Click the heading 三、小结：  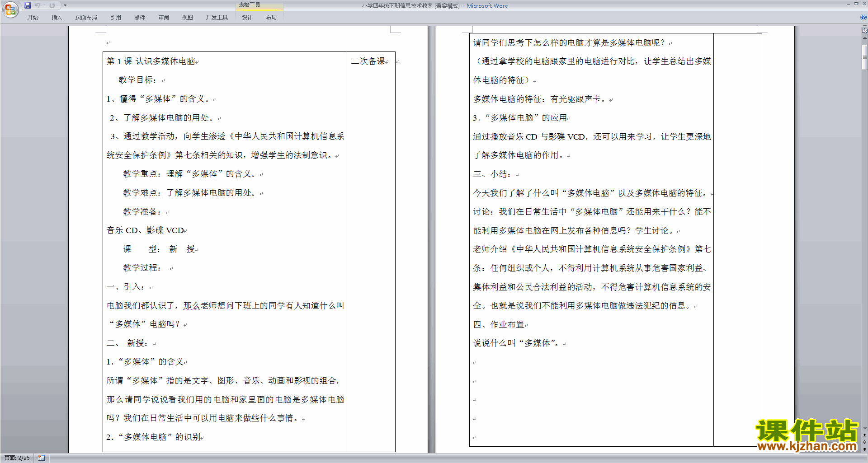pyautogui.click(x=492, y=174)
